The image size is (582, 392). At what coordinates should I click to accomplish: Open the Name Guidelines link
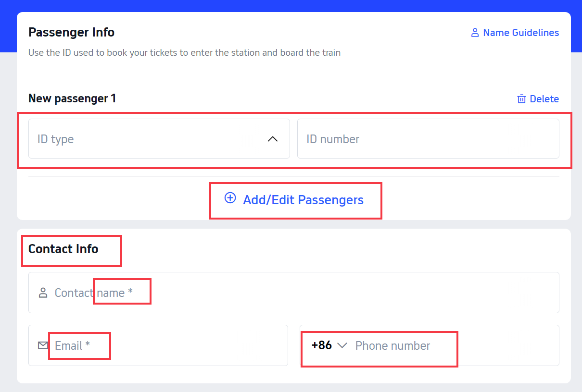[521, 32]
